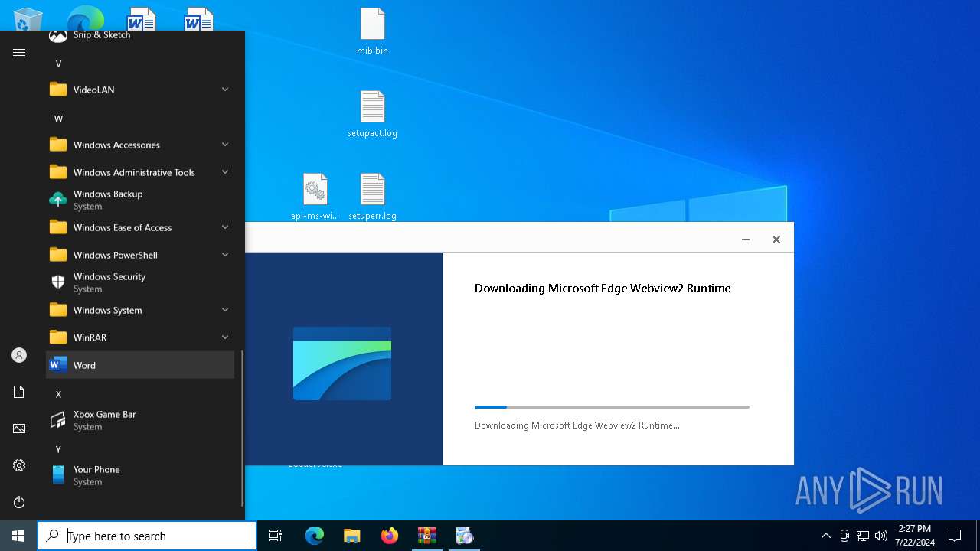
Task: Select the api-ms-wi... desktop file
Action: tap(315, 197)
